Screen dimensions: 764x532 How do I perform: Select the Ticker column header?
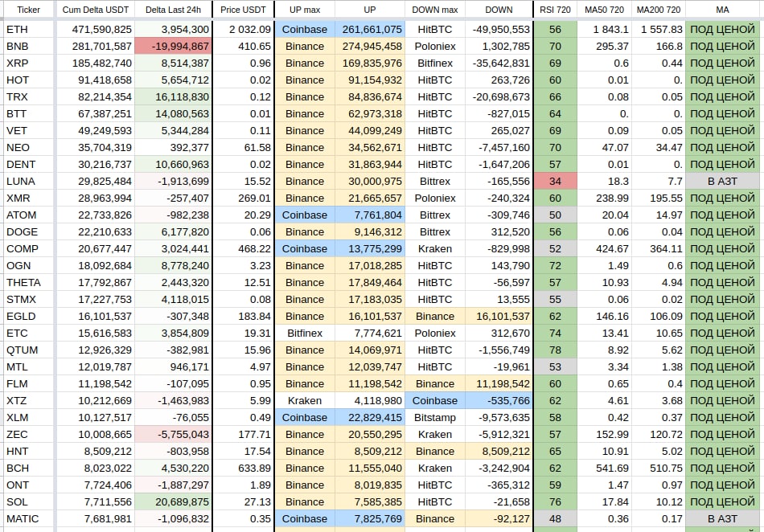click(28, 10)
